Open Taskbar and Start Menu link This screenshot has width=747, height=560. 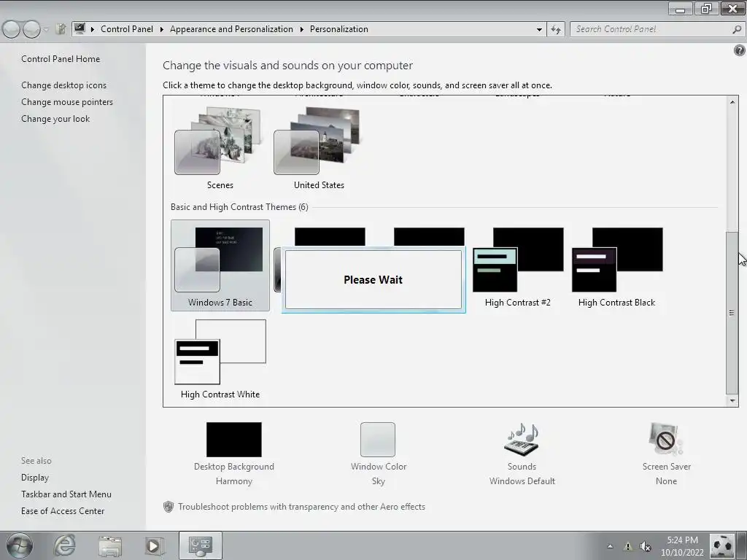(x=66, y=494)
